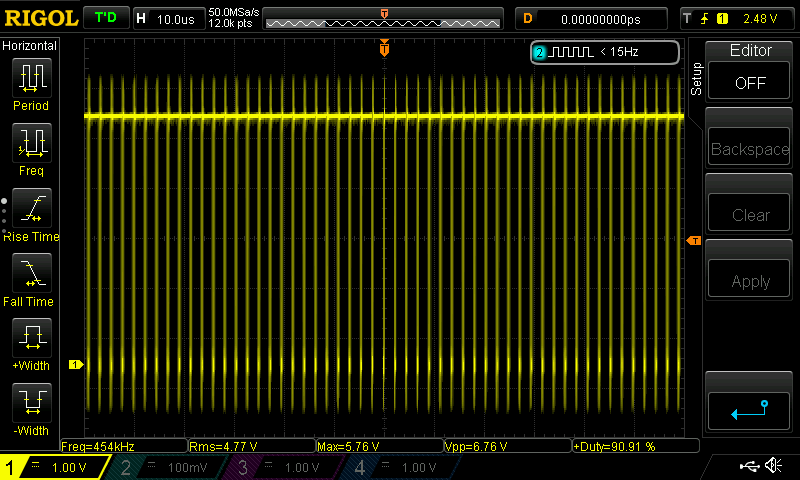The image size is (800, 480).
Task: Click the USB connection status icon
Action: [749, 466]
